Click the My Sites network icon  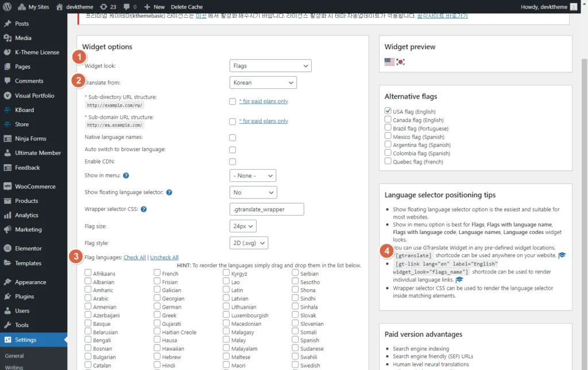22,7
